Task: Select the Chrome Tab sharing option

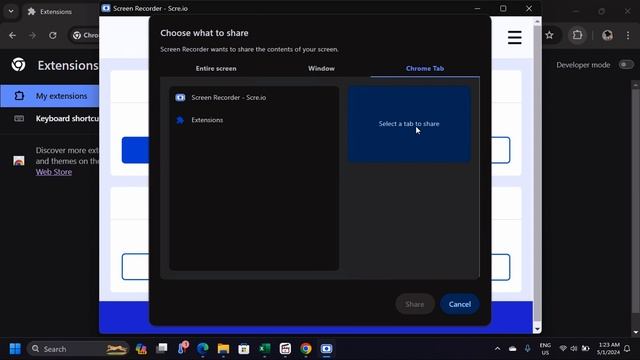Action: tap(425, 69)
